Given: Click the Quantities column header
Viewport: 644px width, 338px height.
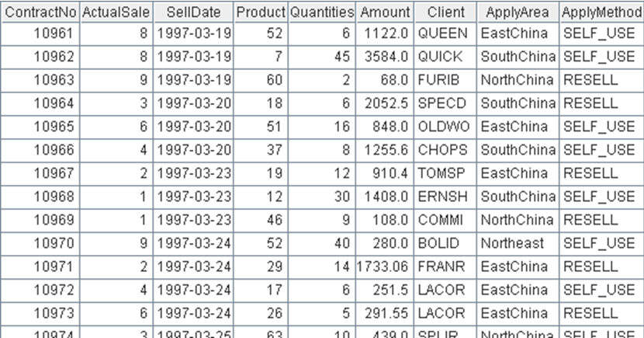Looking at the screenshot, I should (x=323, y=13).
